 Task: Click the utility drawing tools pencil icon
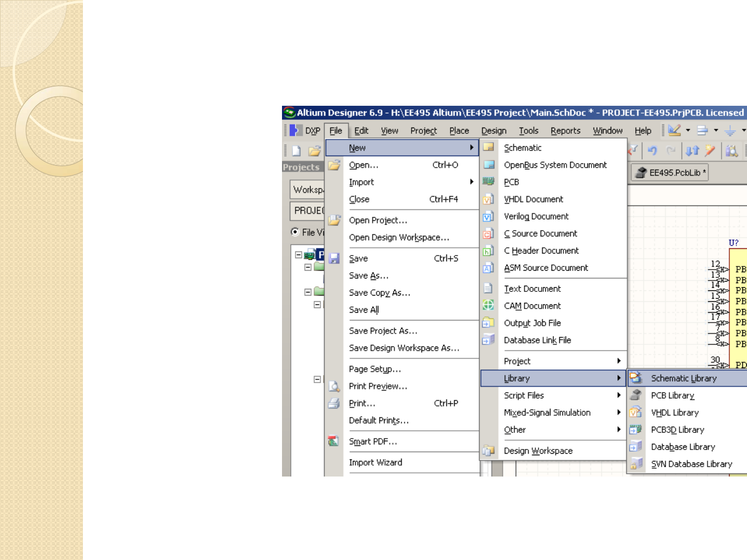click(674, 130)
